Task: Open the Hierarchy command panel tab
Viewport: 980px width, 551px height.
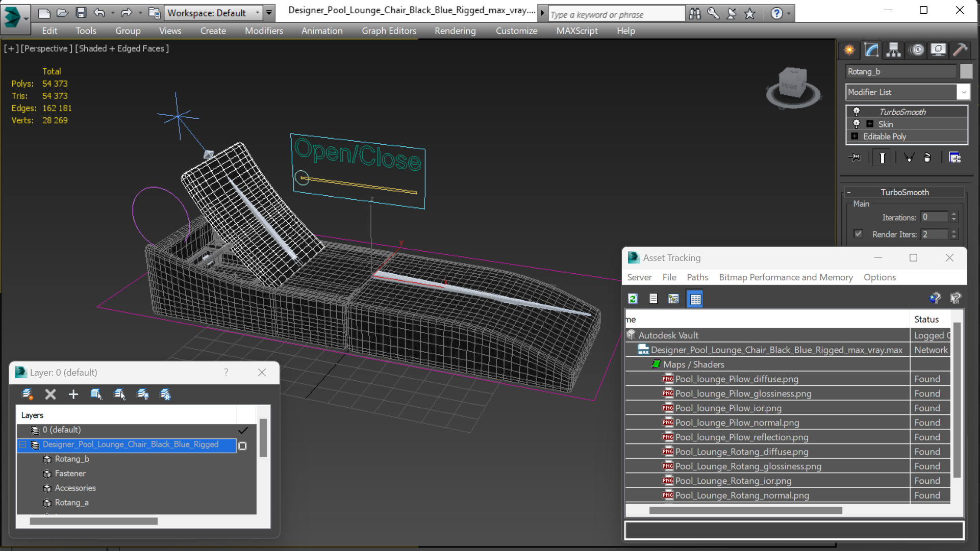Action: pyautogui.click(x=893, y=49)
